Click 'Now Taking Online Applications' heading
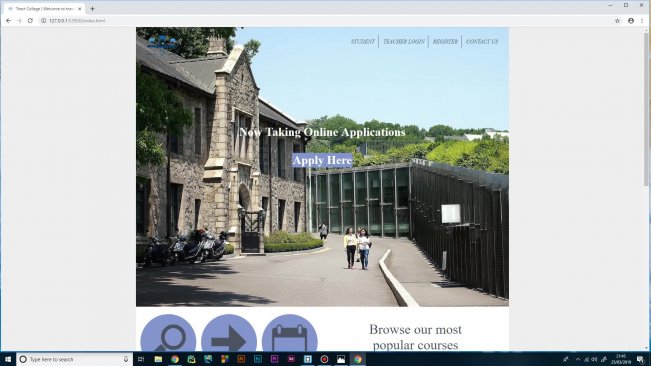Image resolution: width=651 pixels, height=366 pixels. (x=322, y=132)
